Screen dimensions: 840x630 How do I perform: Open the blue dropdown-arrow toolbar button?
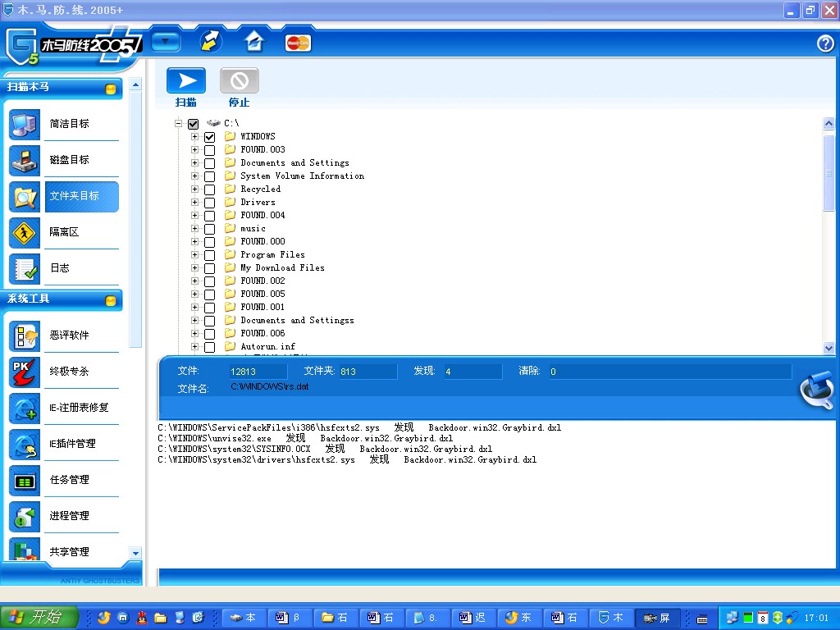point(166,42)
